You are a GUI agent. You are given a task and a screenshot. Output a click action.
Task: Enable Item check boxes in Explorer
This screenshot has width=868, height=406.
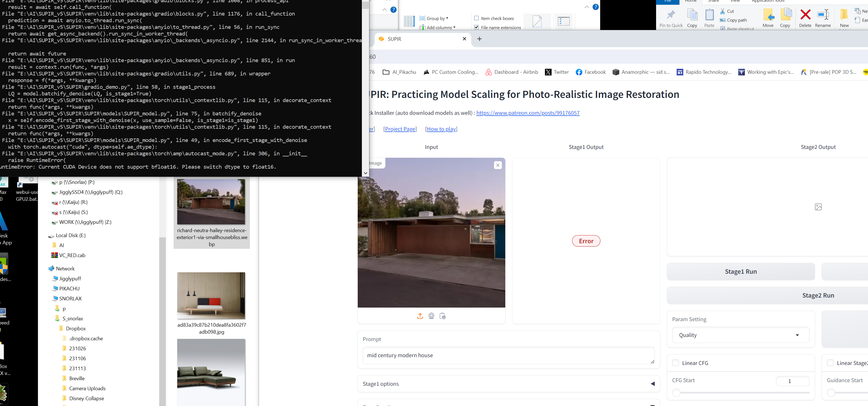[477, 18]
